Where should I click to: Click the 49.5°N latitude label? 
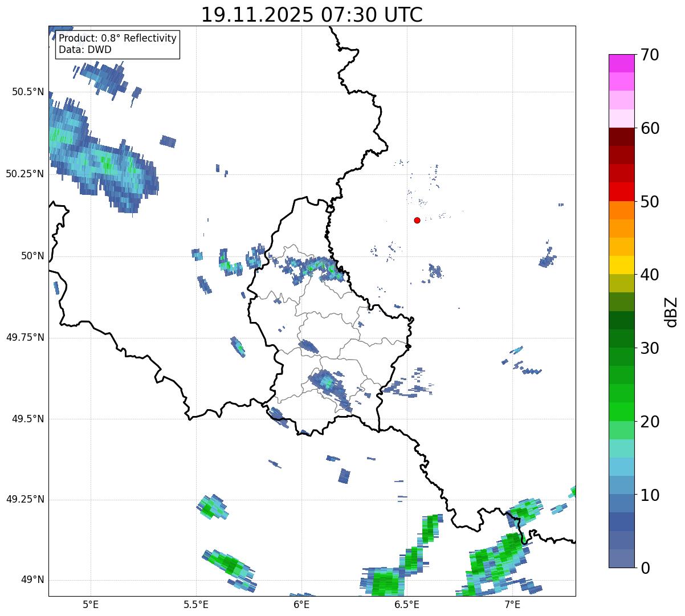tap(27, 419)
